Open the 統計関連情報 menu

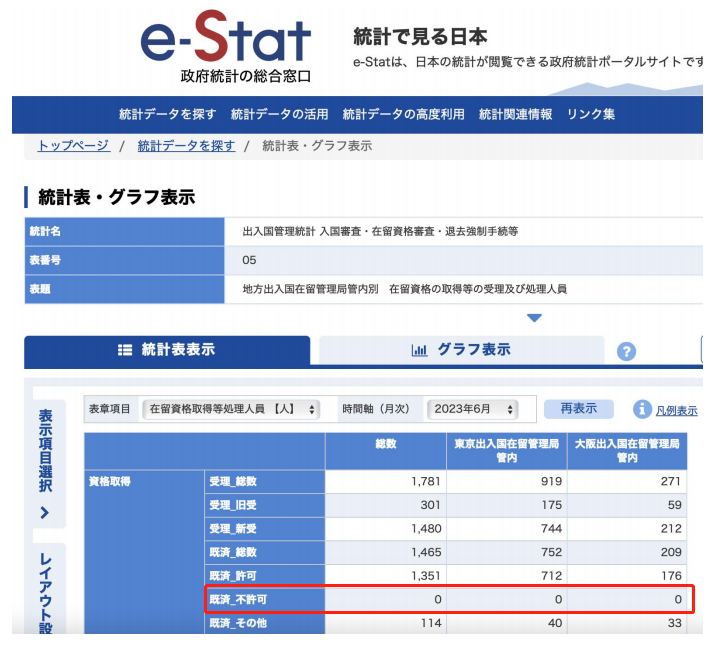(515, 114)
